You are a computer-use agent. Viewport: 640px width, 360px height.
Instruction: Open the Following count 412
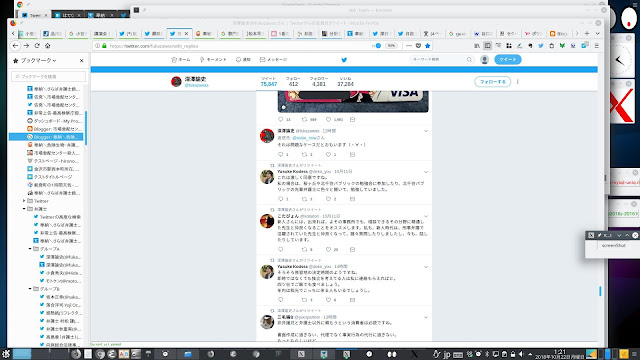coord(293,82)
